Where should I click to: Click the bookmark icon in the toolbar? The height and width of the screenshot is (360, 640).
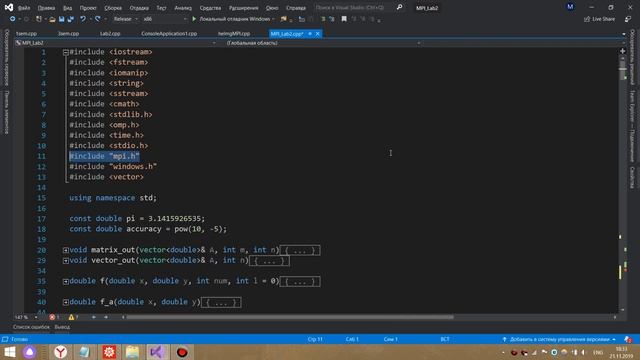[344, 19]
